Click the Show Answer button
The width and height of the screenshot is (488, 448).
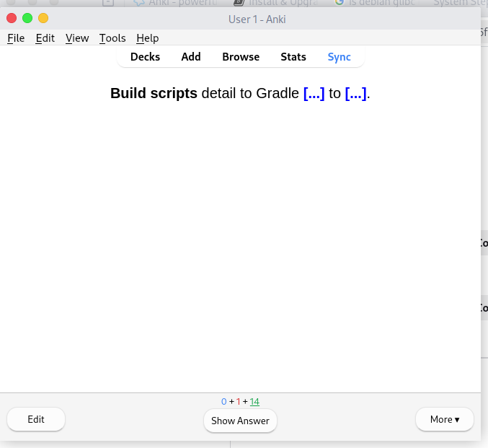click(240, 421)
